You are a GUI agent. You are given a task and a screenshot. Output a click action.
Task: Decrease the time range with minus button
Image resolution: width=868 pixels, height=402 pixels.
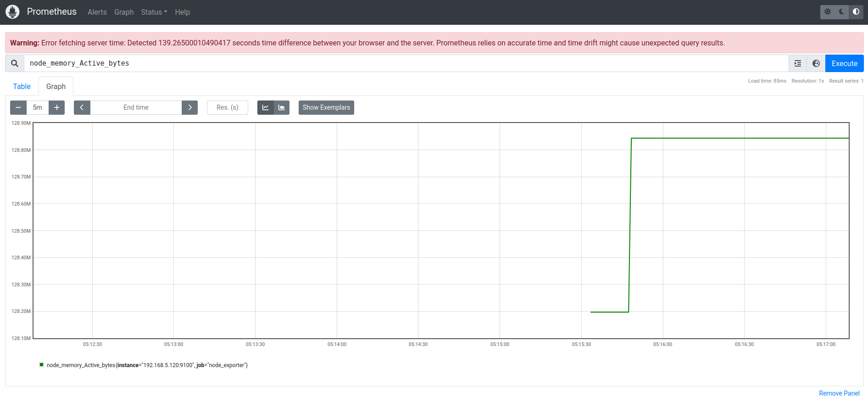tap(18, 107)
